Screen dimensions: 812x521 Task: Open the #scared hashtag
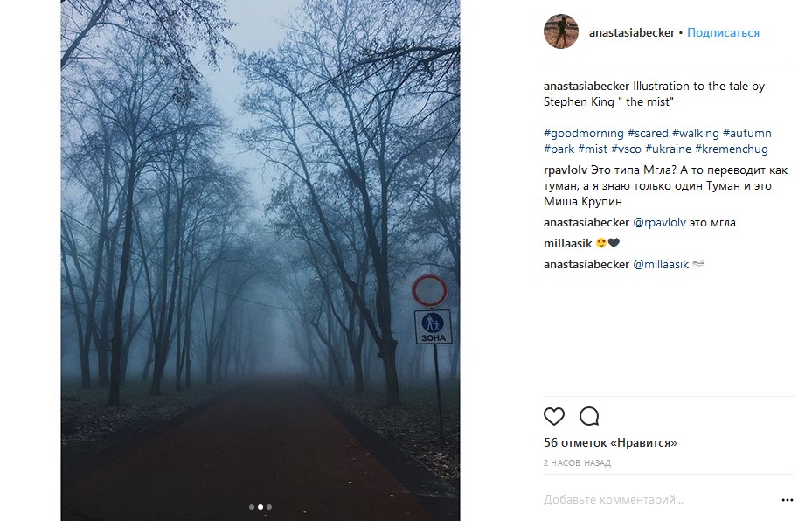click(x=648, y=134)
